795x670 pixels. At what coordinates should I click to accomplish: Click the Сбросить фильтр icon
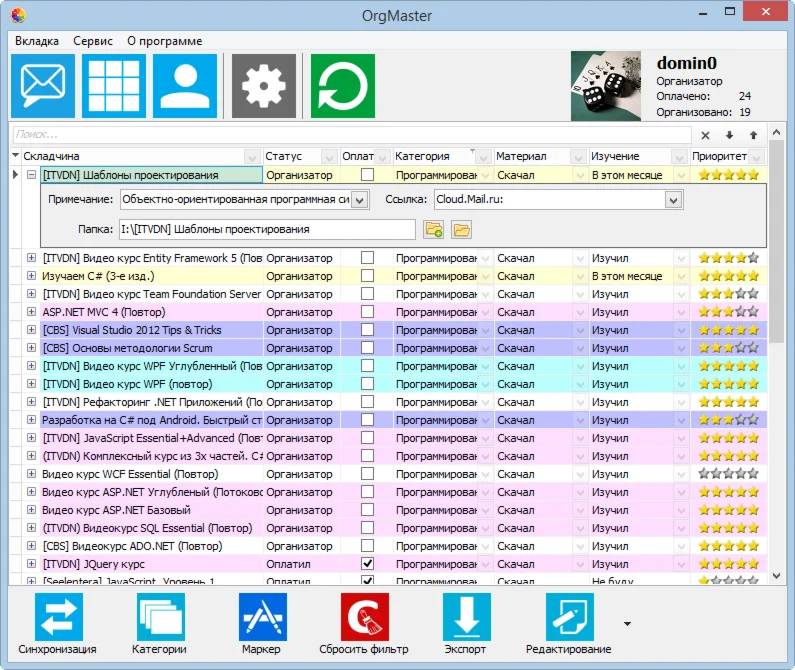coord(364,616)
